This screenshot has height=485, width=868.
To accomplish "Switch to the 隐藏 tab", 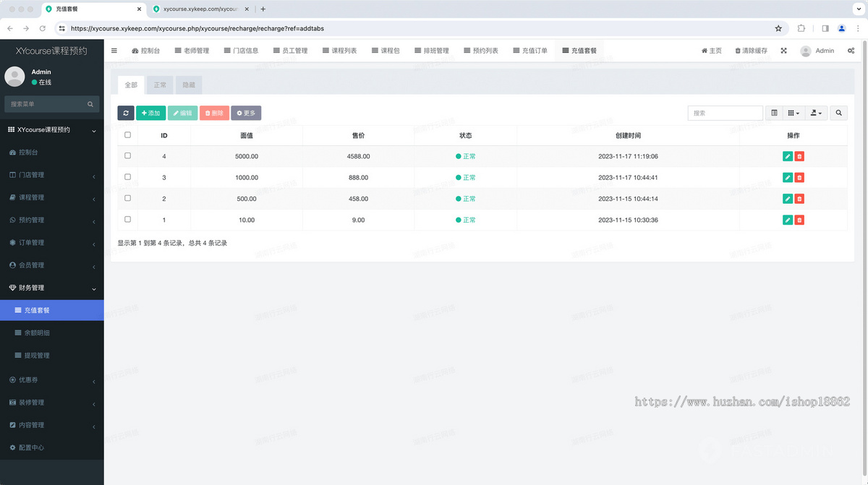I will 188,85.
